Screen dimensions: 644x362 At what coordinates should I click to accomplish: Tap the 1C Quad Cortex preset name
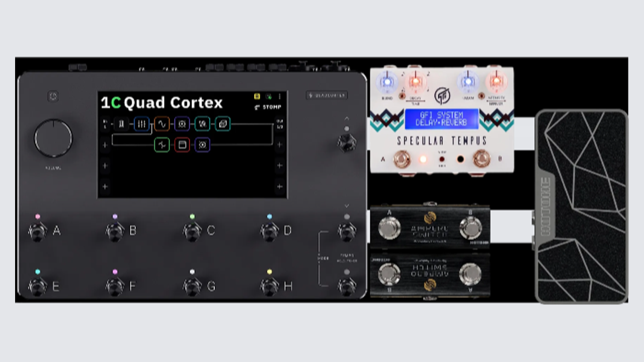tap(162, 103)
